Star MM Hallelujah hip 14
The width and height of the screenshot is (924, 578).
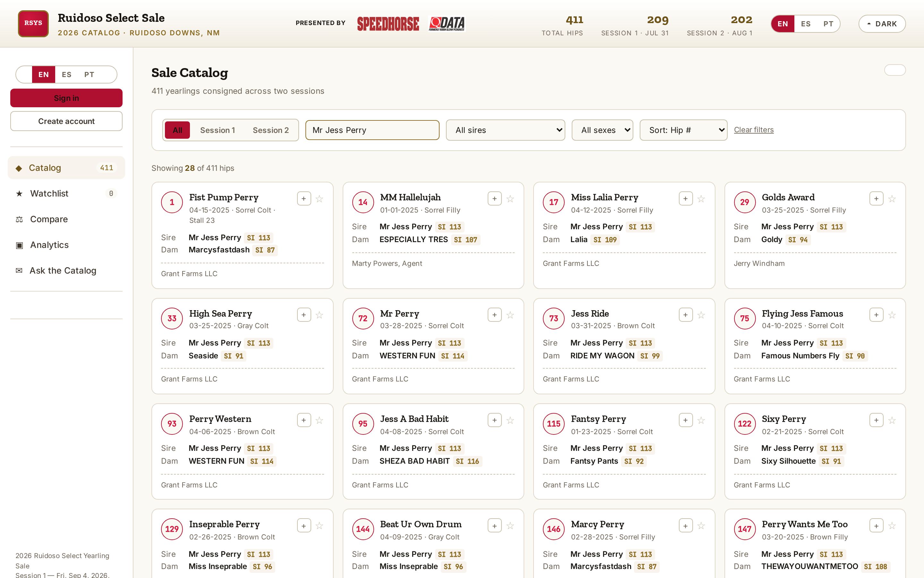coord(510,199)
